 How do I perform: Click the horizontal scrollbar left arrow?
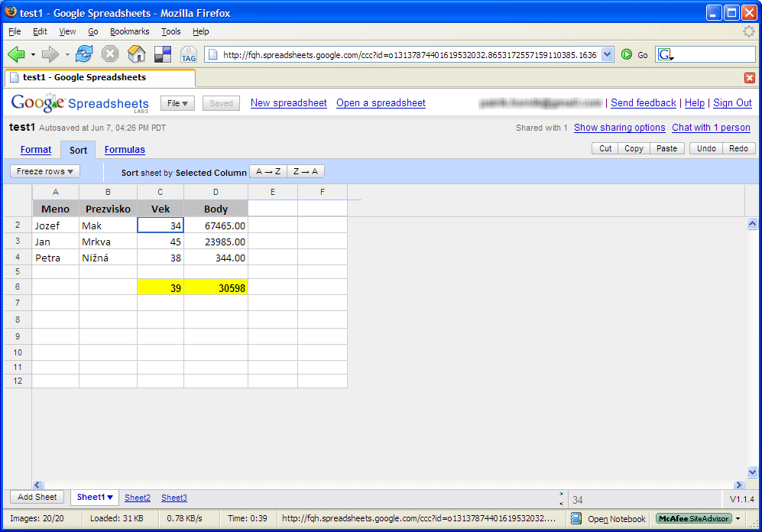click(x=38, y=485)
